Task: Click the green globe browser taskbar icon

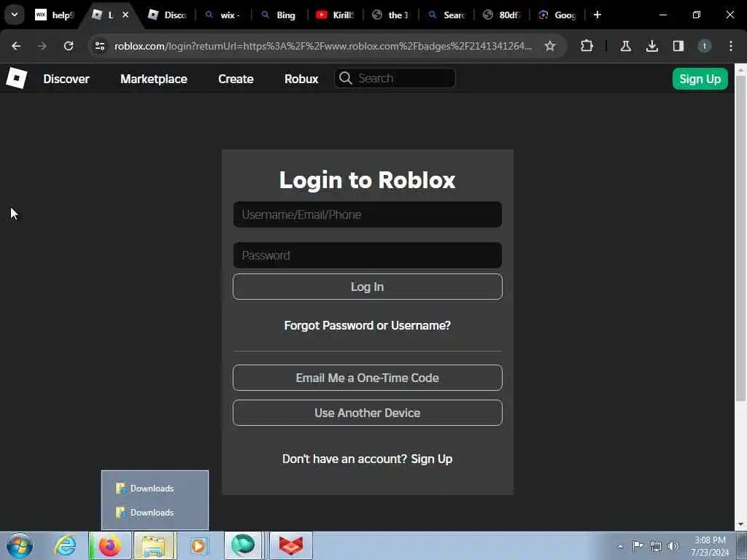Action: [243, 545]
